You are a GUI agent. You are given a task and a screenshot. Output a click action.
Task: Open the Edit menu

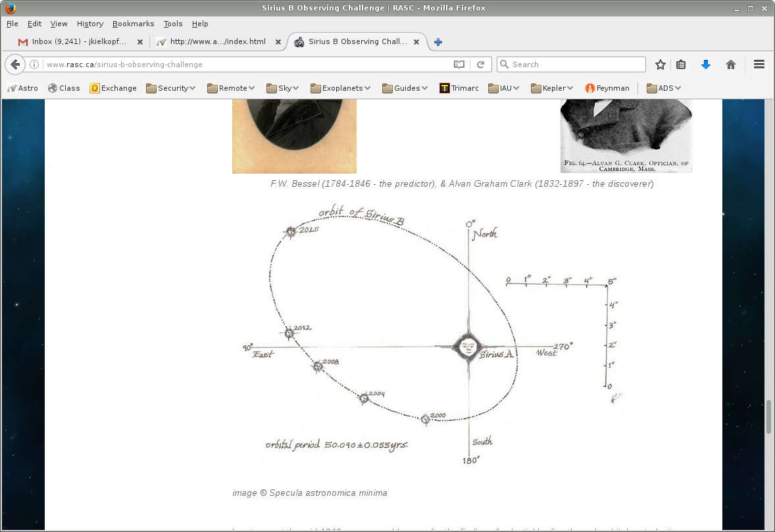click(34, 24)
